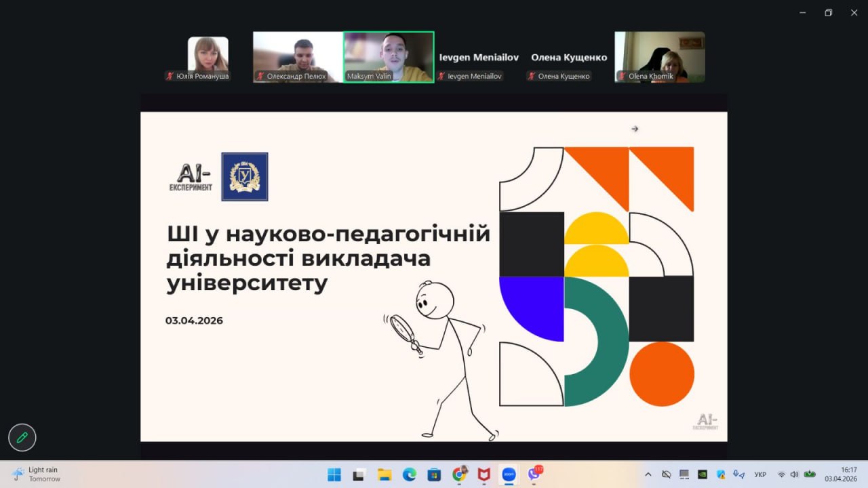Click Юлія Романуша's video tile
This screenshot has width=868, height=488.
[x=208, y=57]
